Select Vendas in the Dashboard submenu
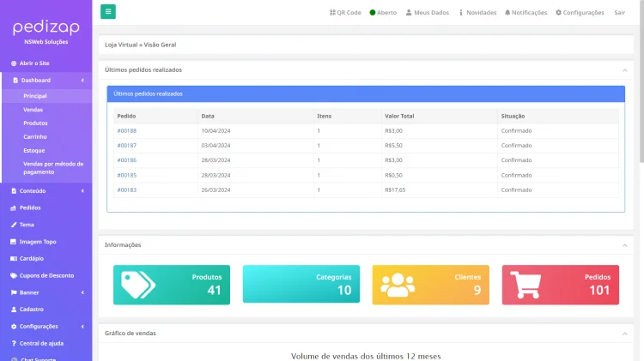The image size is (644, 361). pos(33,110)
